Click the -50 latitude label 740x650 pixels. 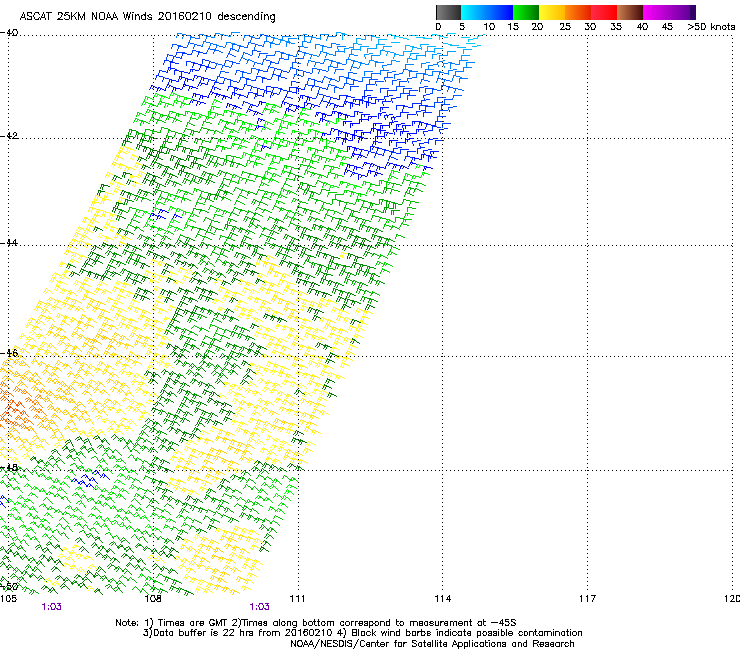9,586
